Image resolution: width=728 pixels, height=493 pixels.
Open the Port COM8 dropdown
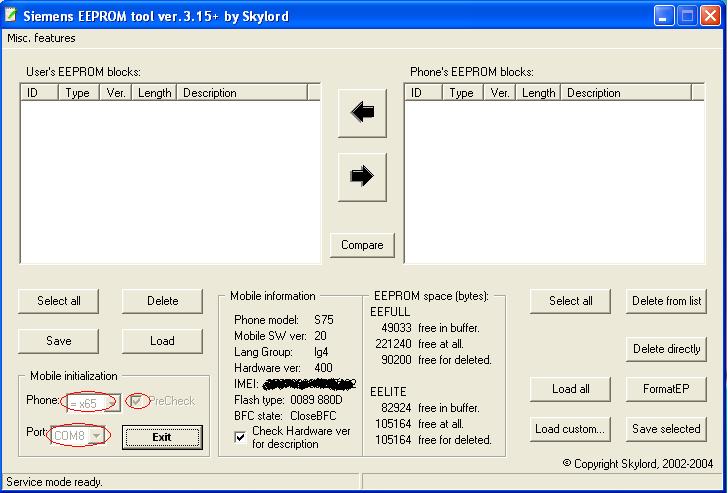click(x=96, y=436)
